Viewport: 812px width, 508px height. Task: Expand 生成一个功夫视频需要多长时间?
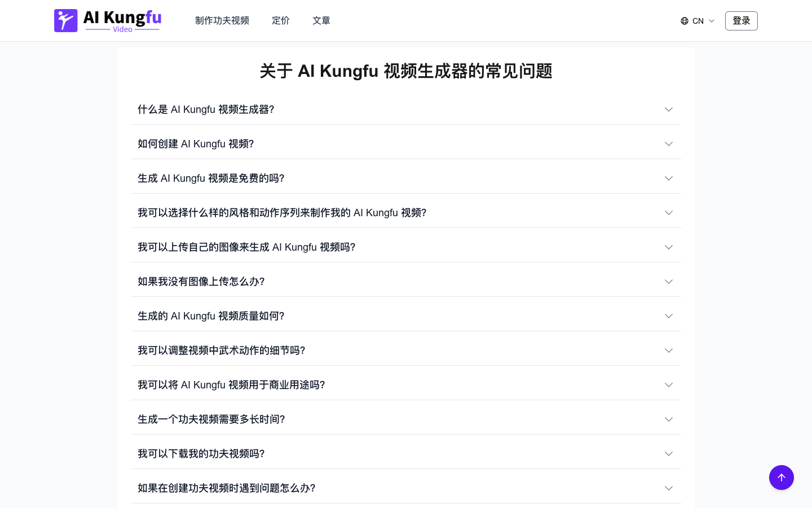[406, 419]
